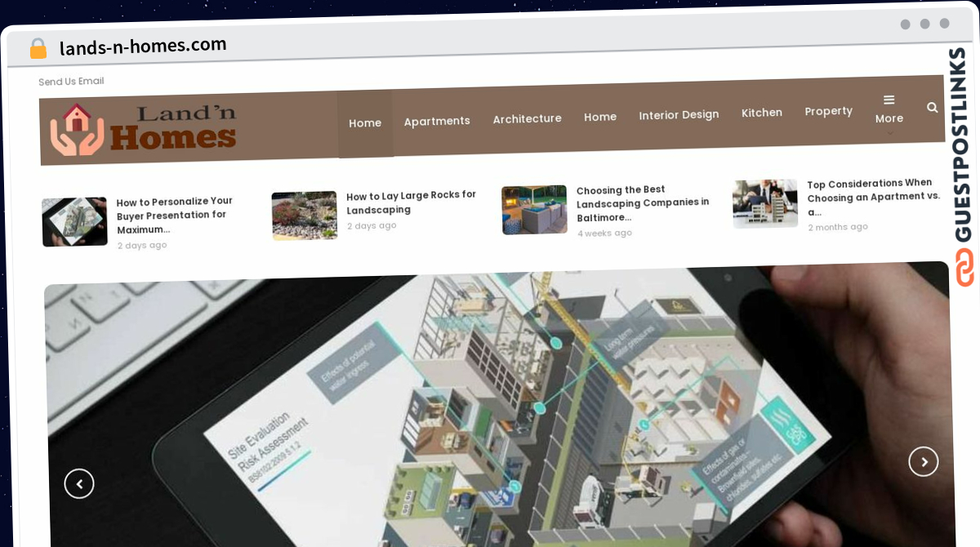
Task: Open 'Choosing the Best Landscaping Companies in Baltimore' post
Action: pos(643,203)
